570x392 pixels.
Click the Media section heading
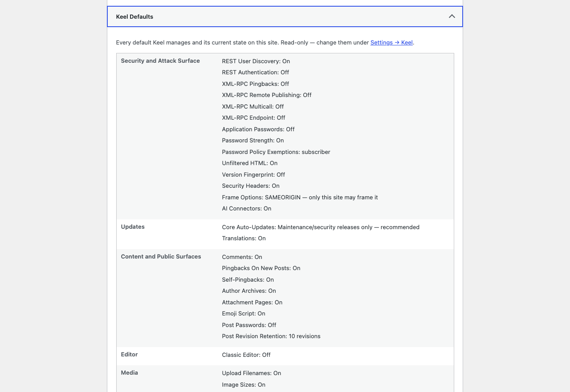130,373
